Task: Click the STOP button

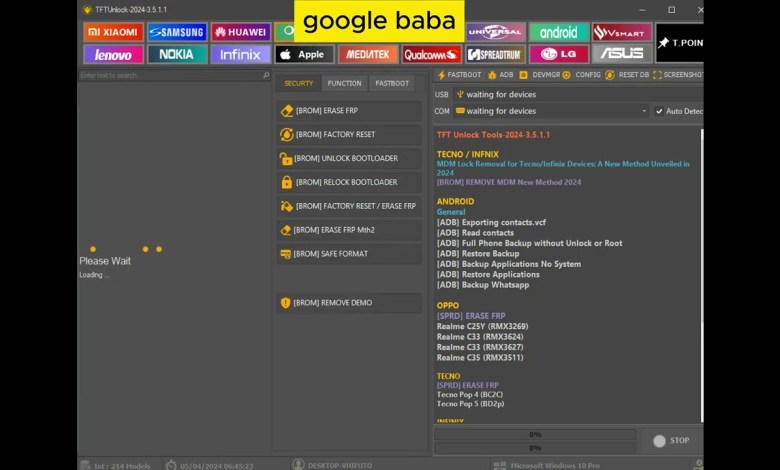Action: 672,441
